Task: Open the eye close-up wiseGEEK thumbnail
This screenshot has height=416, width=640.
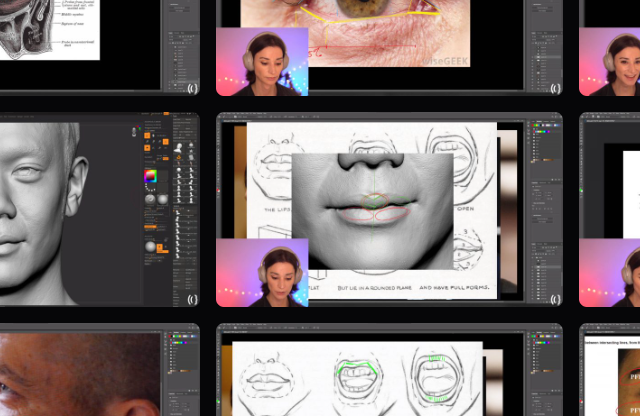Action: tap(389, 47)
